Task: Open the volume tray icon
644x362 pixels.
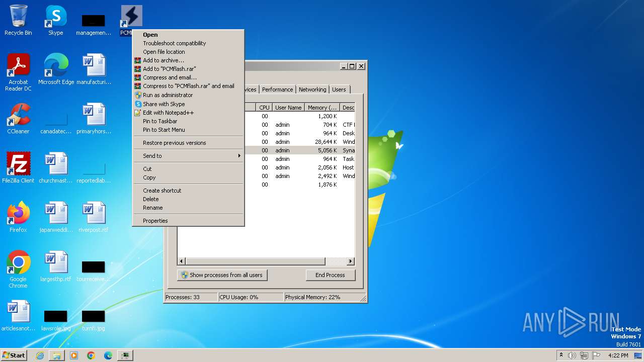Action: coord(572,355)
